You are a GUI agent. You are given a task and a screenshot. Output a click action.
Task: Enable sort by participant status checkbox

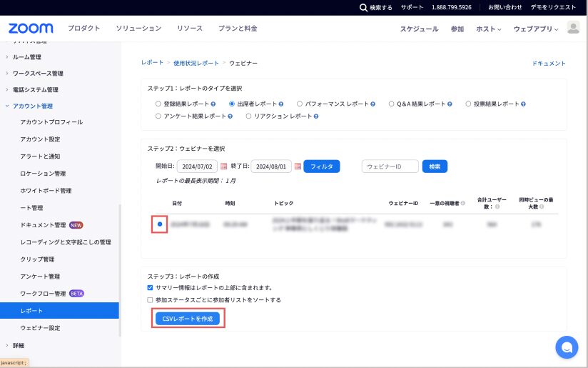click(x=150, y=300)
